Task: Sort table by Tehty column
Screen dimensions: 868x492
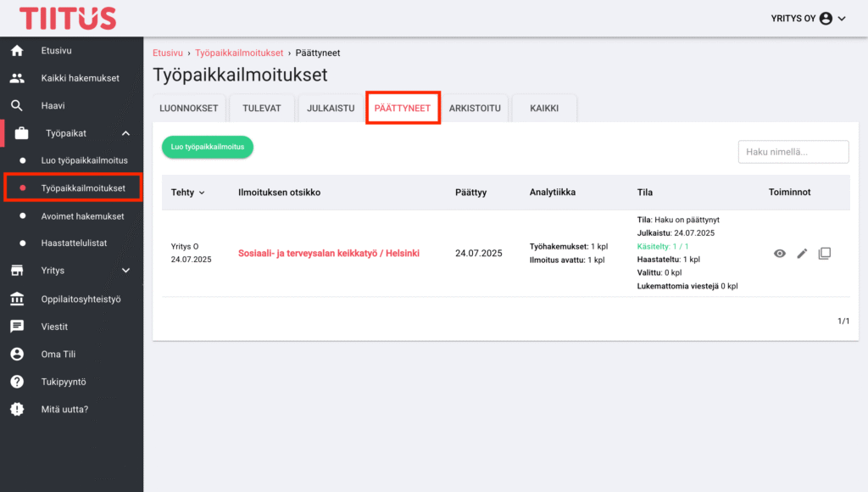Action: 187,193
